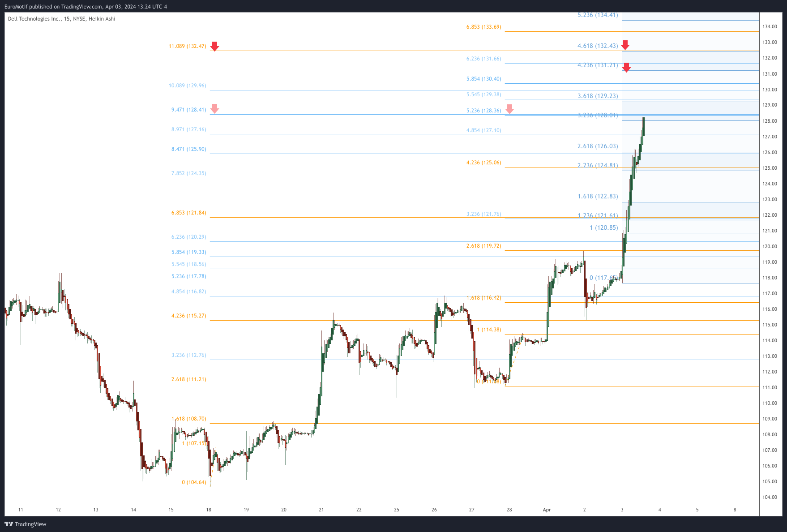Select Fibonacci label 5.236 (128.36)
Screen dimensions: 787x532
click(x=484, y=111)
